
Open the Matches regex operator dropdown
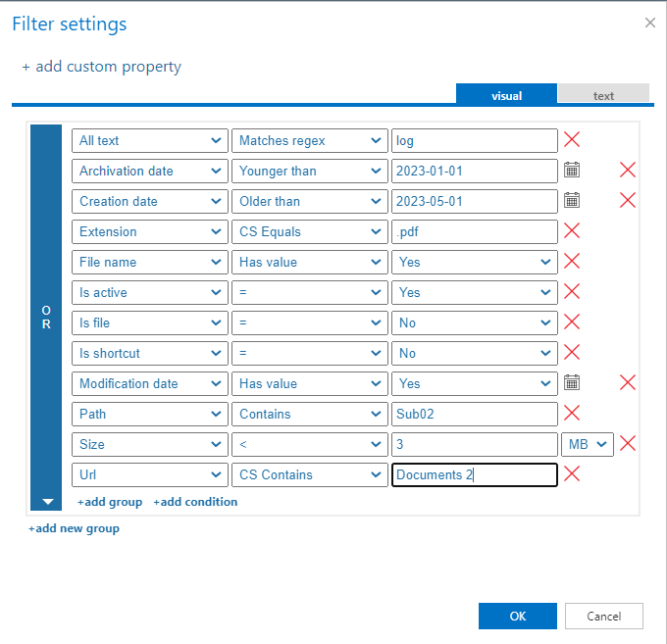309,140
